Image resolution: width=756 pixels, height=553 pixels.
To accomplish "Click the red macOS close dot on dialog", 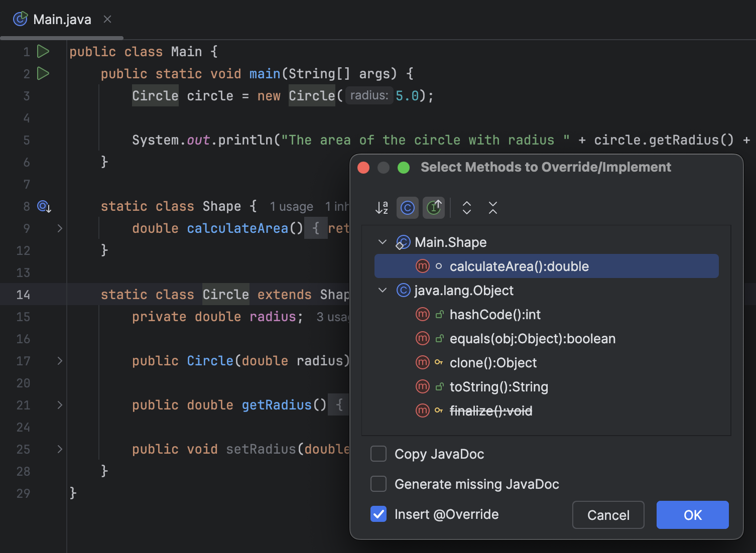I will (x=363, y=167).
